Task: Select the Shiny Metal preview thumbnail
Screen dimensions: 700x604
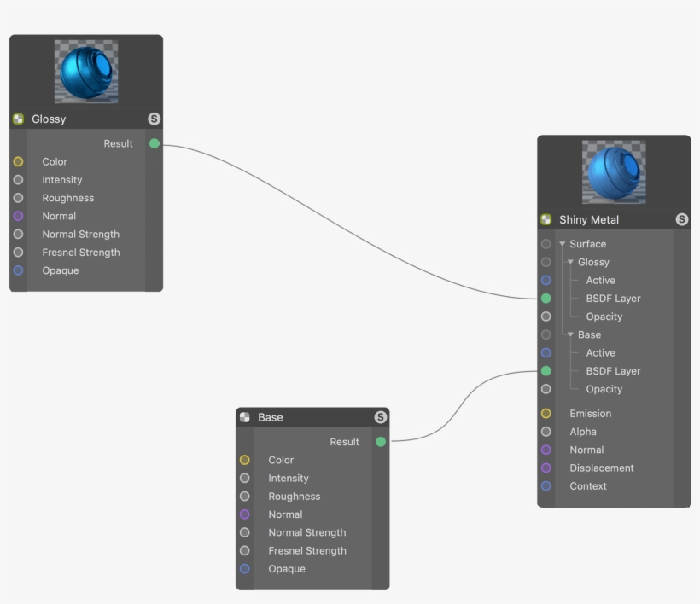Action: [614, 172]
